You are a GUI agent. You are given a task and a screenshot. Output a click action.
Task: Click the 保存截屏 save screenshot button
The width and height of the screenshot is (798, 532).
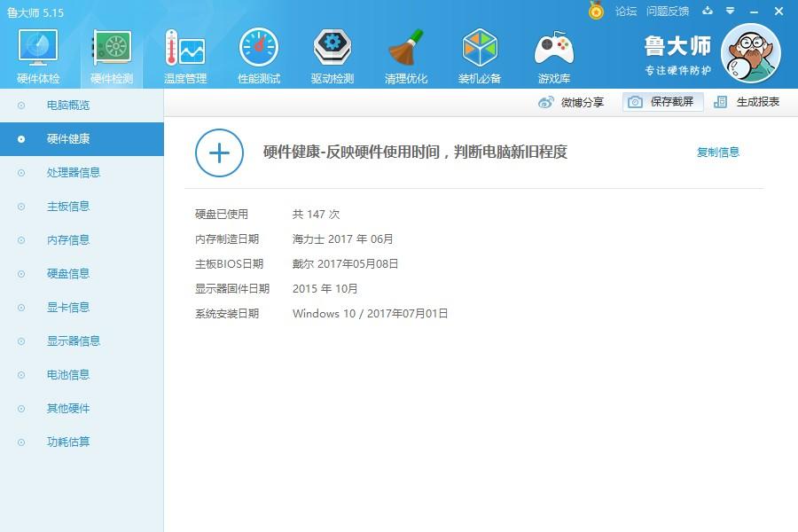tap(661, 102)
